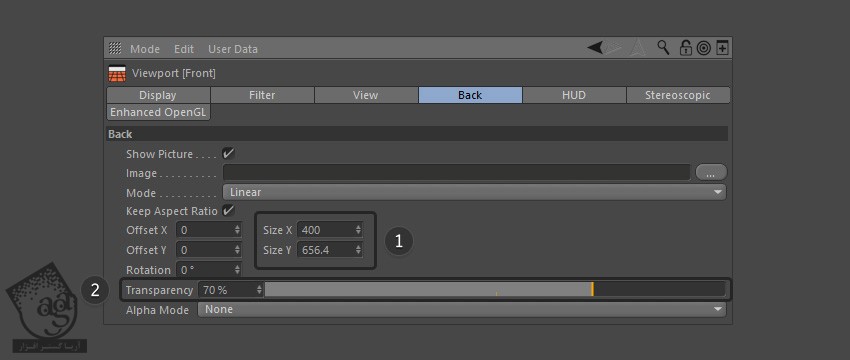Viewport: 850px width, 360px height.
Task: Click the Rotation stepper arrows
Action: (x=237, y=269)
